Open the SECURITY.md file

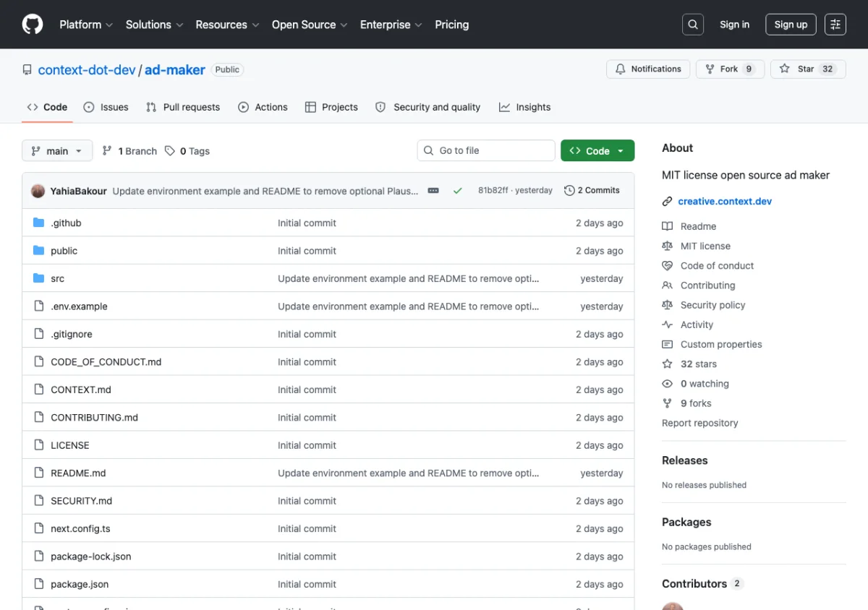(81, 501)
